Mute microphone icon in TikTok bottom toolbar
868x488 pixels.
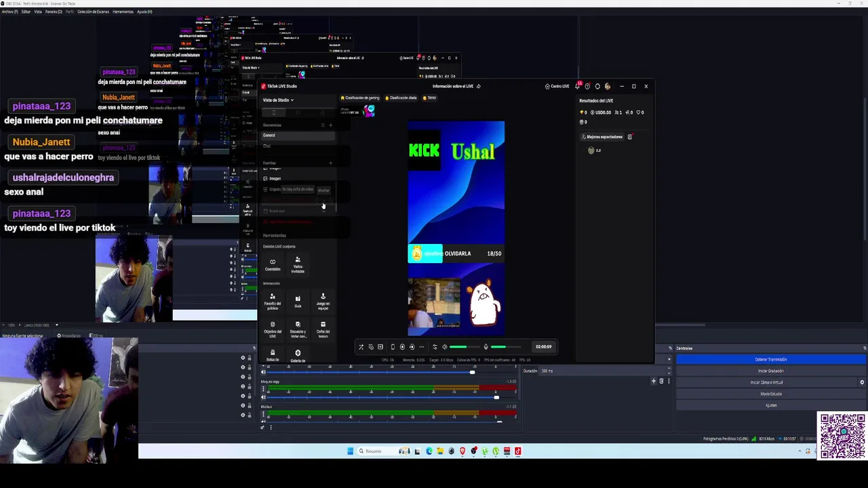tap(486, 347)
